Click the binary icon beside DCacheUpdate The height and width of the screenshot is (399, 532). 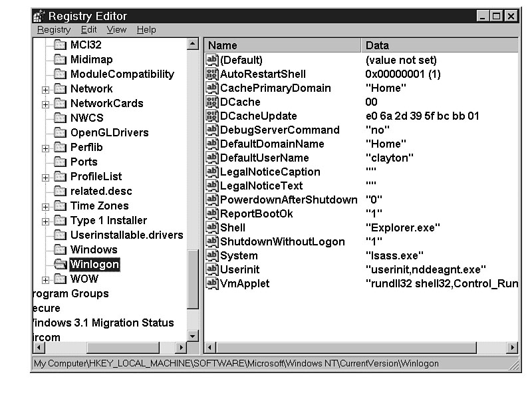point(212,116)
